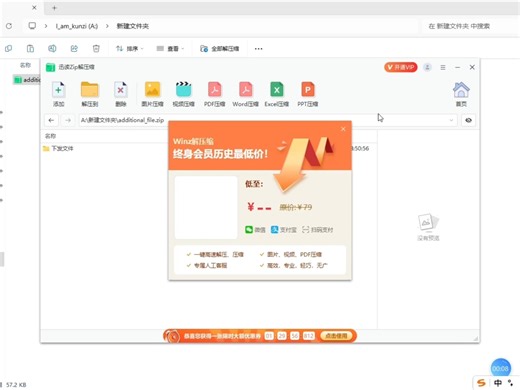Viewport: 520px width, 390px height.
Task: Close the current Explorer tab
Action: (34, 7)
